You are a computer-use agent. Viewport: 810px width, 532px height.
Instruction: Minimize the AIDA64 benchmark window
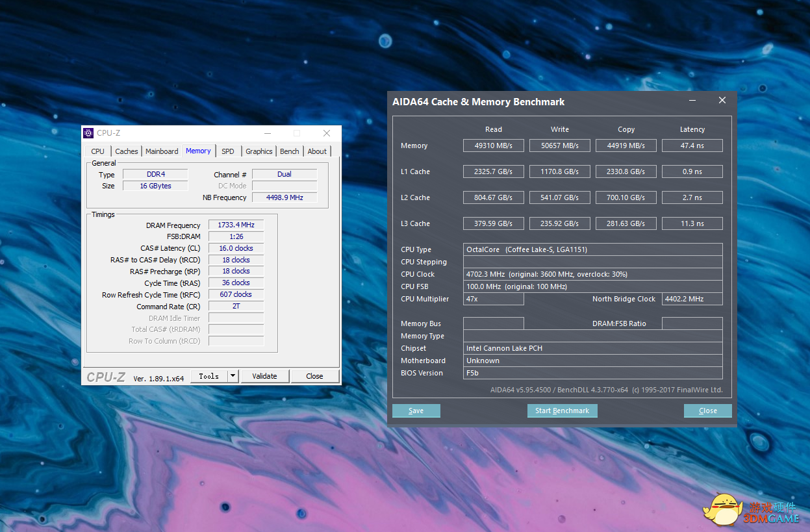point(692,101)
